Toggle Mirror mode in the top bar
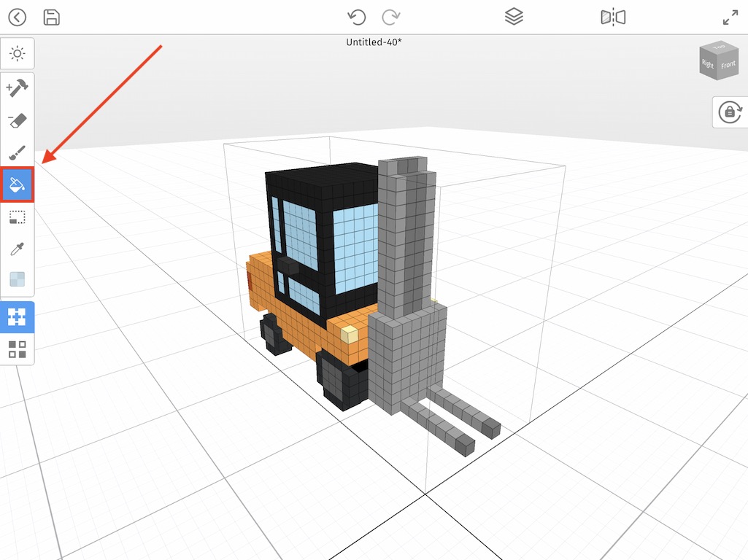This screenshot has height=560, width=748. pyautogui.click(x=614, y=17)
